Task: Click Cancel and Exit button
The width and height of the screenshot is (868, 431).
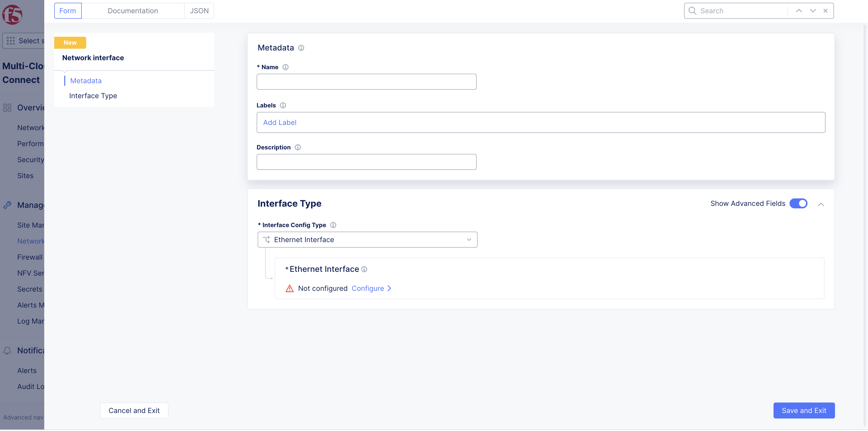Action: (x=134, y=411)
